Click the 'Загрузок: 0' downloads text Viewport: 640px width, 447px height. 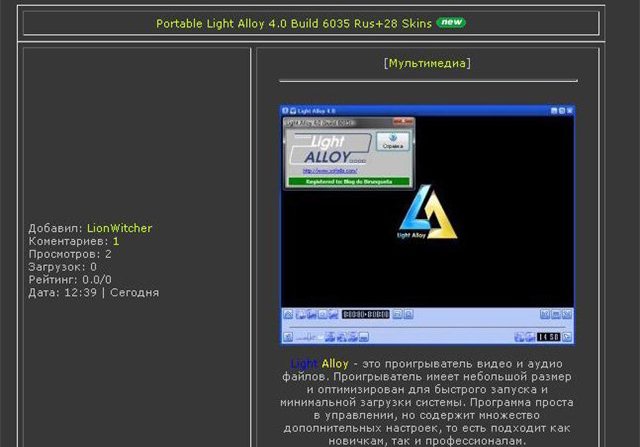62,267
